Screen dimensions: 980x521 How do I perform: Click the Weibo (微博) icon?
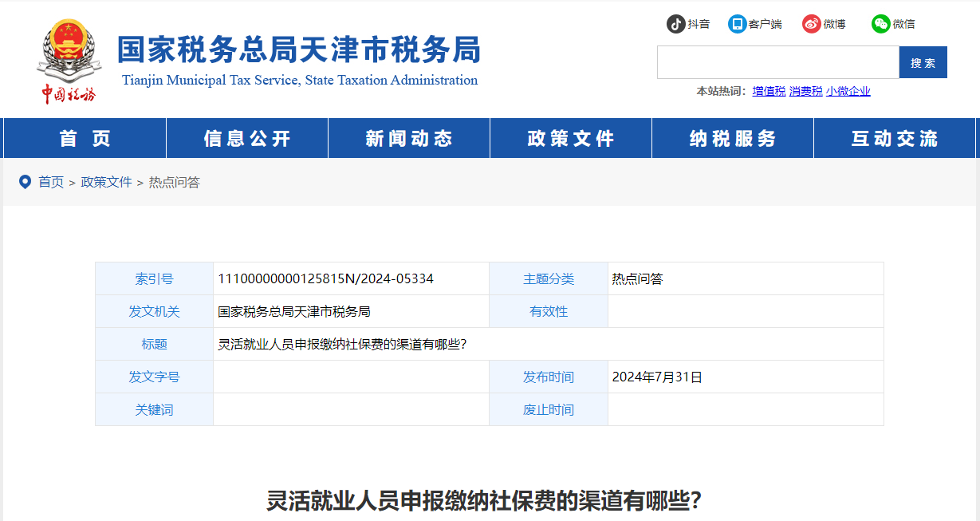tap(812, 24)
